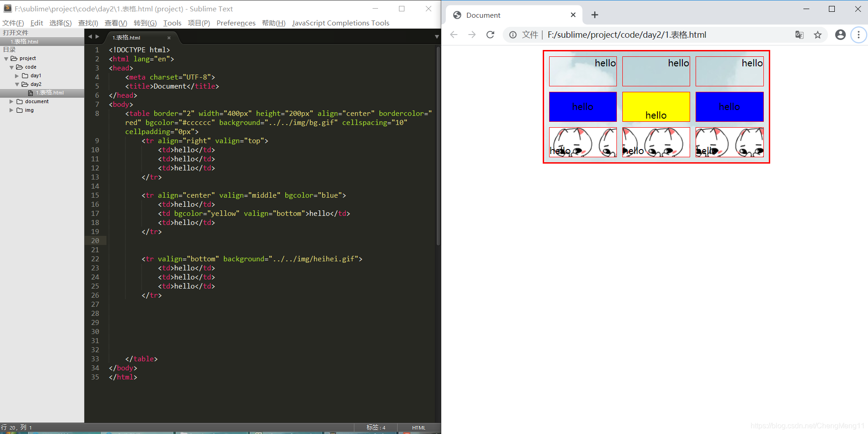
Task: Click the day1 folder icon
Action: coord(25,76)
